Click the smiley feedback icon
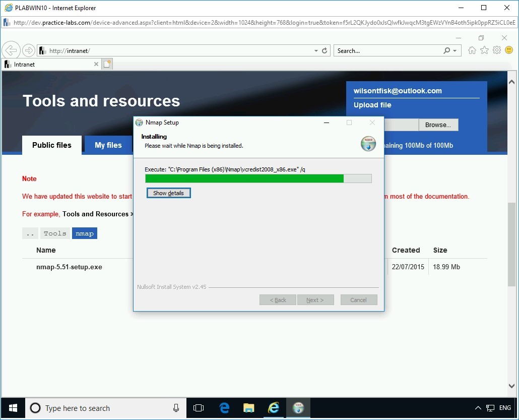The image size is (519, 420). 509,50
